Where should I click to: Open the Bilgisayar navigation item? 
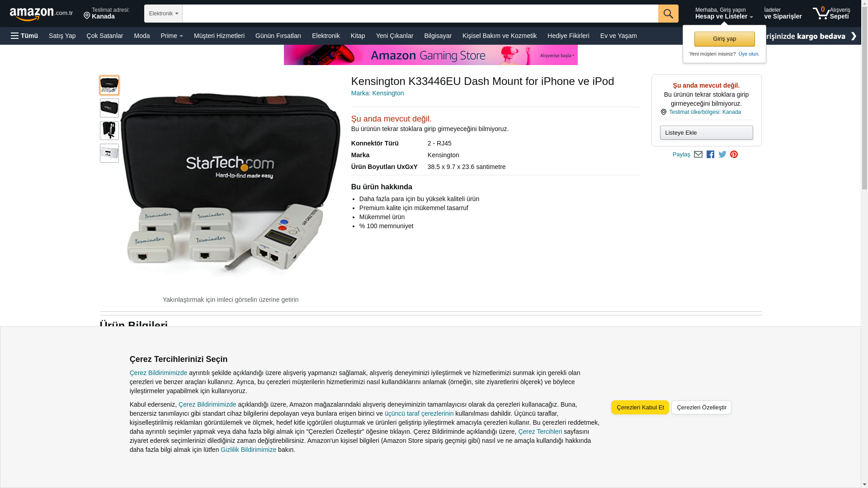click(x=438, y=36)
